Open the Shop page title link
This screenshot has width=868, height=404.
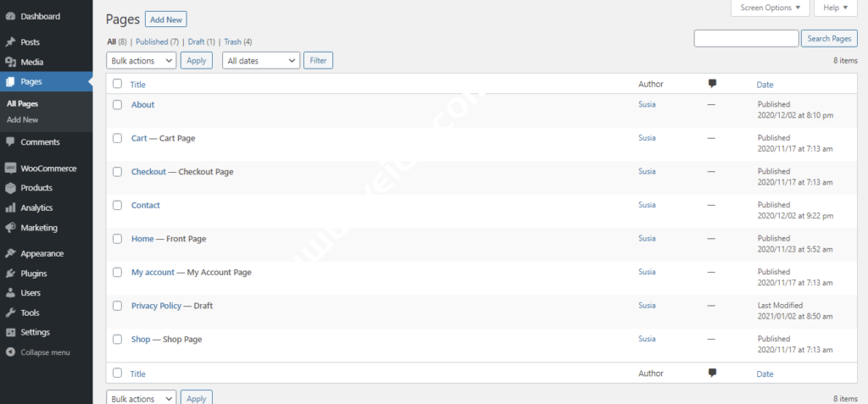(141, 340)
